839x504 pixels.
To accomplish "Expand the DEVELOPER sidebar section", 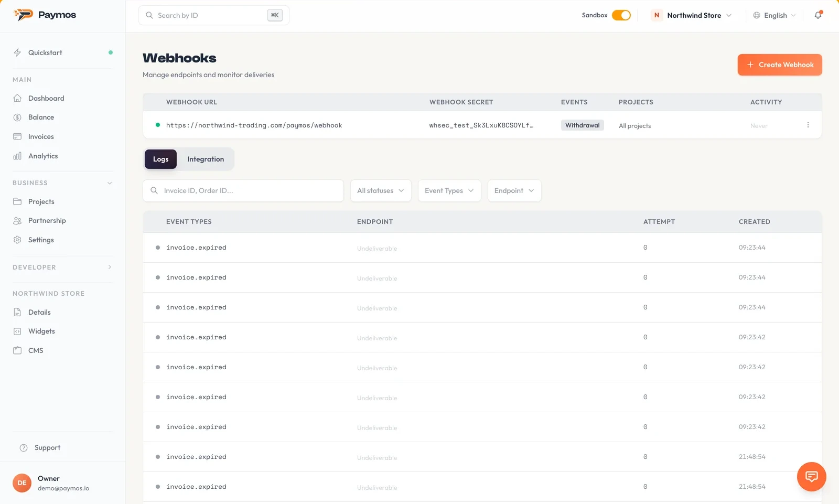I will (110, 267).
